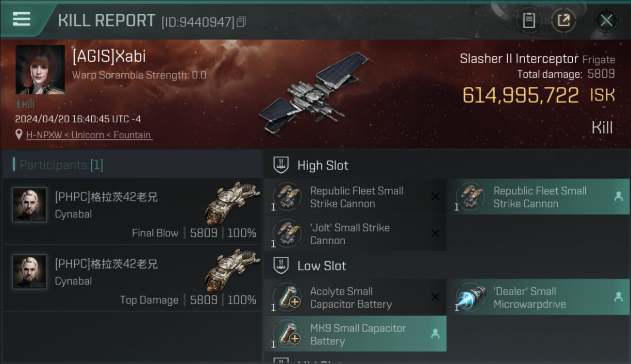This screenshot has height=364, width=631.
Task: Click the destroyed Republic Fleet Strike Cannon icon
Action: [287, 197]
